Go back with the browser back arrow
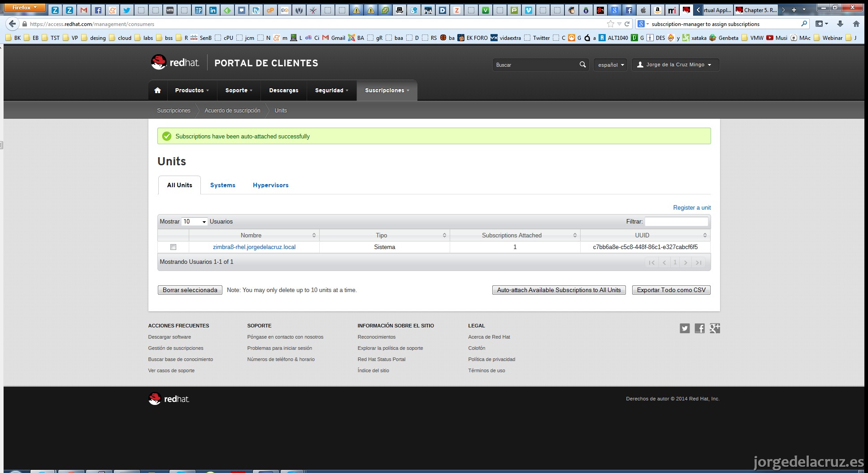 [13, 24]
